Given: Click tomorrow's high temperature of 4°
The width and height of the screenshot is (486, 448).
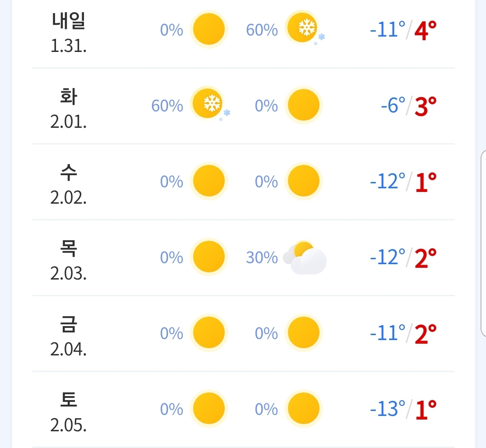Looking at the screenshot, I should pos(426,31).
